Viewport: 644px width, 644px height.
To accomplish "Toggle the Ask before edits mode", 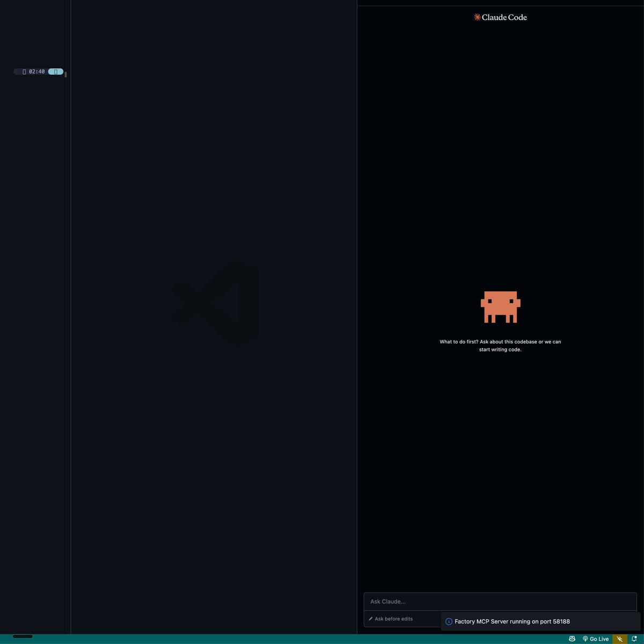I will [x=391, y=619].
